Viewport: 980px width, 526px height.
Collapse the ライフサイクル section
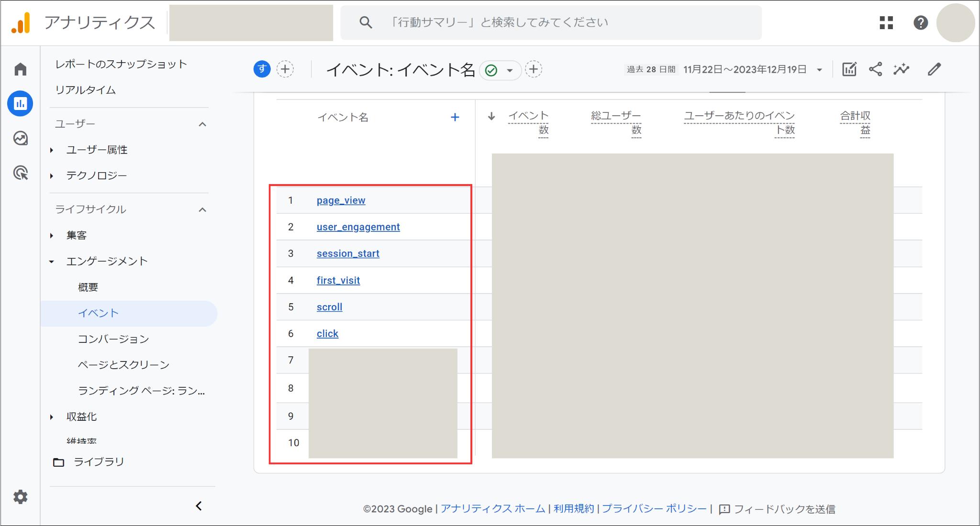pyautogui.click(x=202, y=210)
